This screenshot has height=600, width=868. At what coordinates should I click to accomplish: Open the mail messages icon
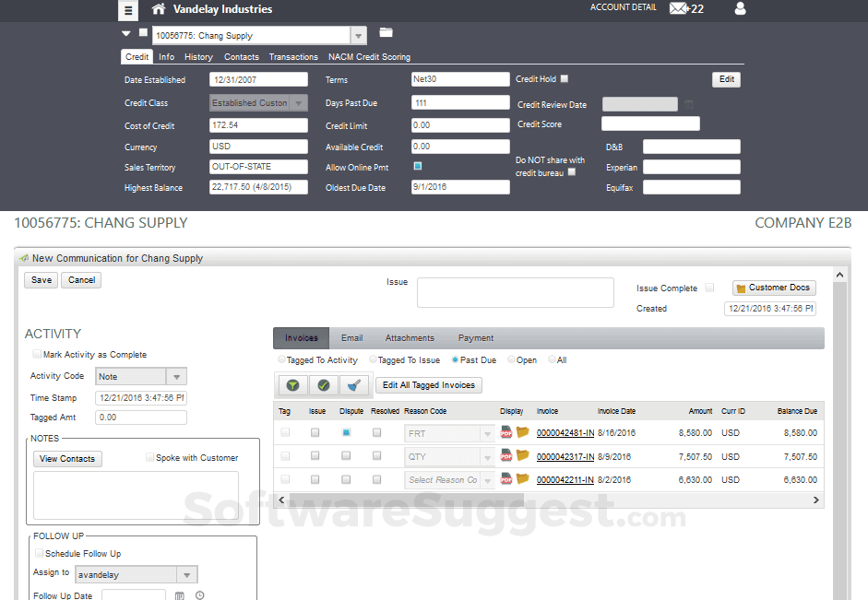679,9
